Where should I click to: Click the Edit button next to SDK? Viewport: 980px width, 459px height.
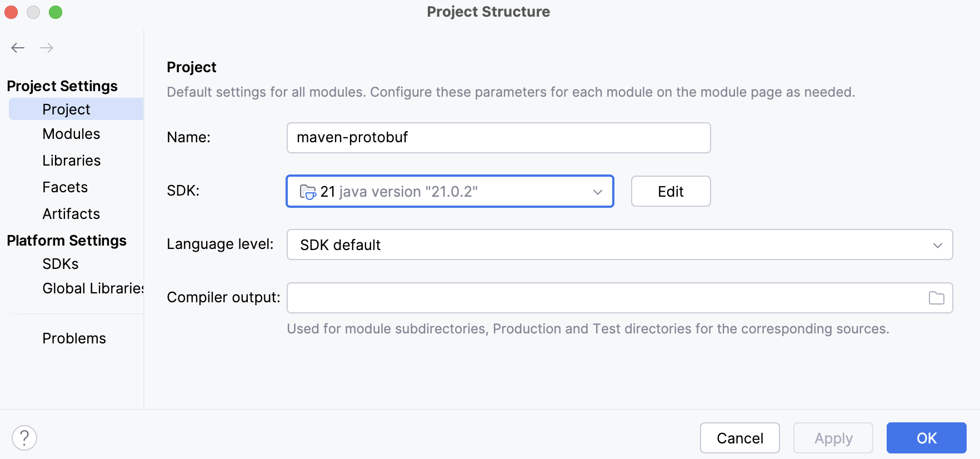(x=671, y=191)
